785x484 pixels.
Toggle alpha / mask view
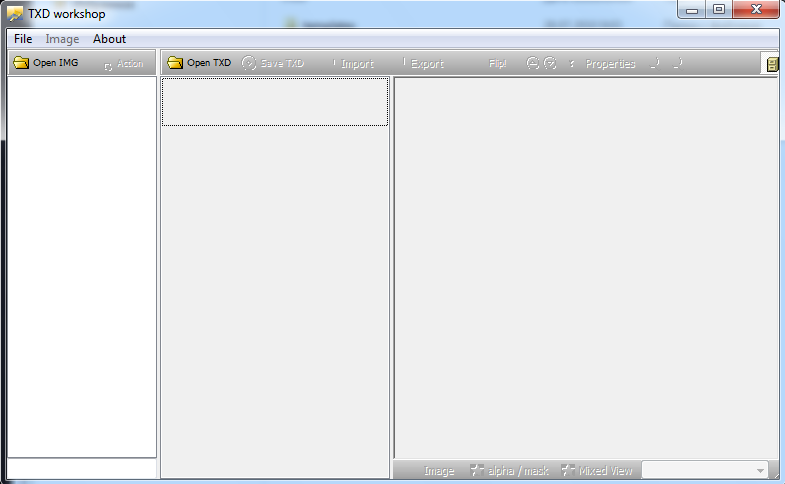pos(510,470)
